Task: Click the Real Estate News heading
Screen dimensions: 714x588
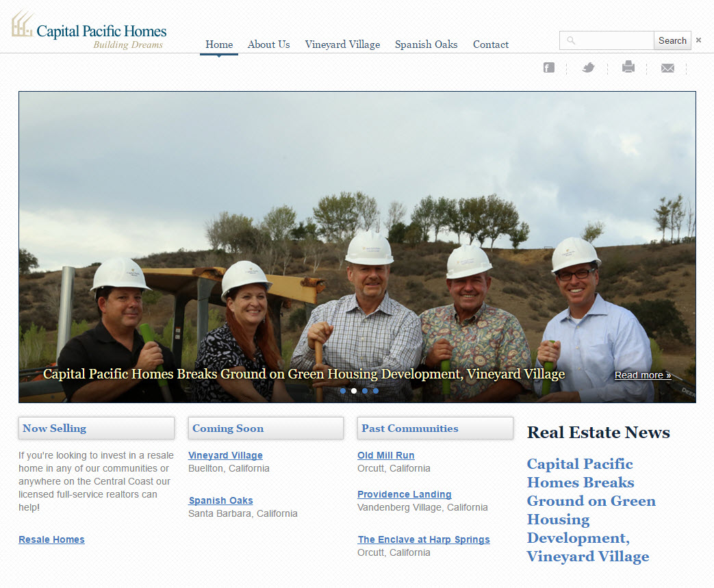Action: coord(598,432)
